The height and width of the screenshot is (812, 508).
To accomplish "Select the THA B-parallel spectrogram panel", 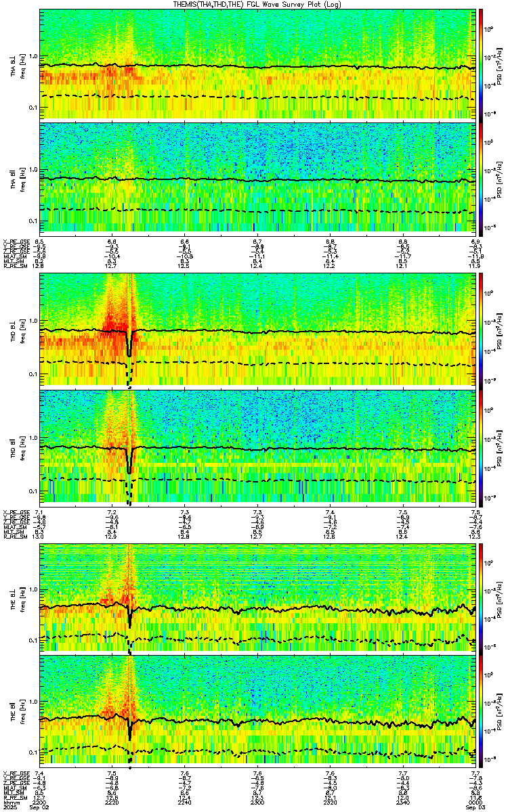I will (x=257, y=177).
